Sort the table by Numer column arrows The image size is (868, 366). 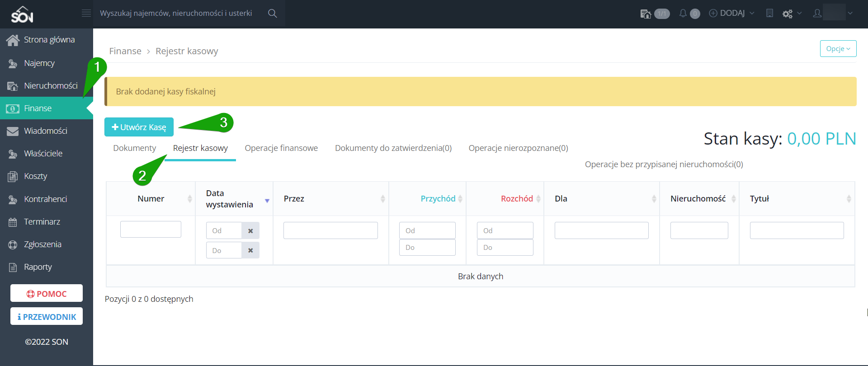190,199
